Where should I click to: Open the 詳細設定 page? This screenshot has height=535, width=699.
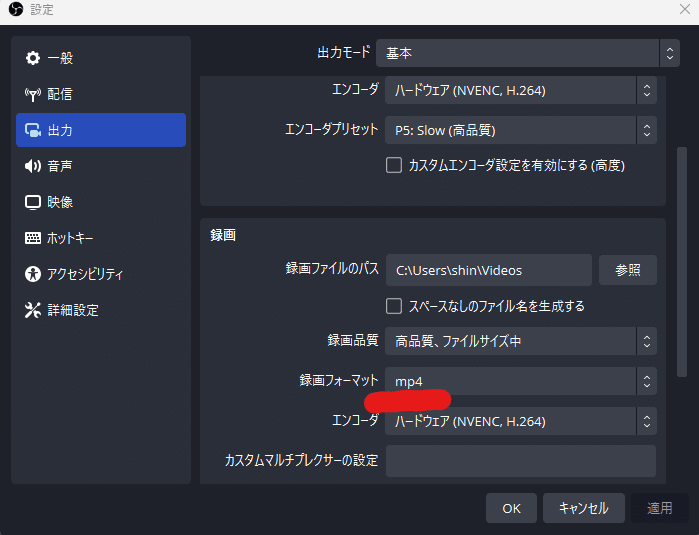pos(101,310)
